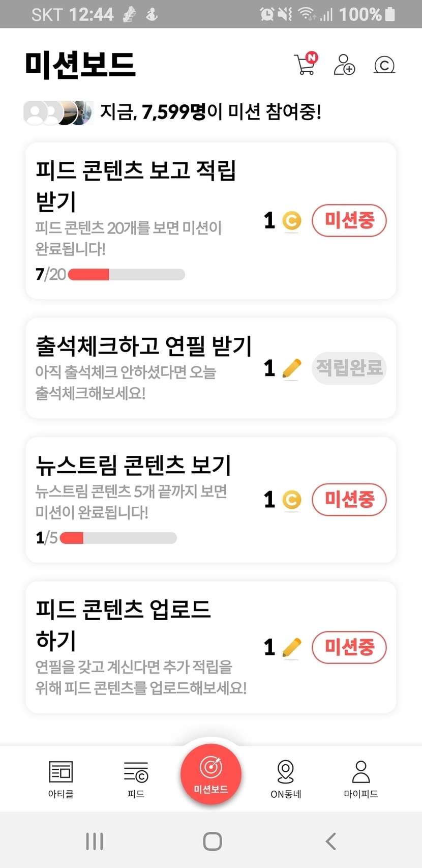
Task: Switch to the 아티클 tab
Action: (61, 778)
